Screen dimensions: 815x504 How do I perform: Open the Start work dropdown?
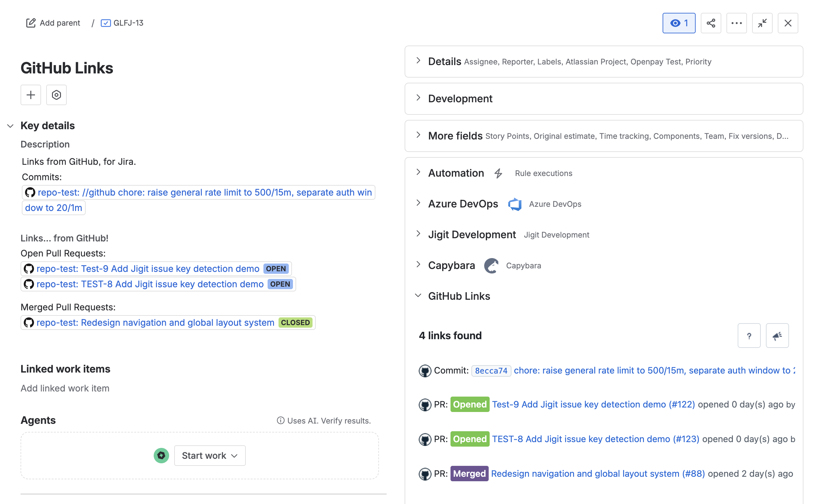tap(210, 455)
